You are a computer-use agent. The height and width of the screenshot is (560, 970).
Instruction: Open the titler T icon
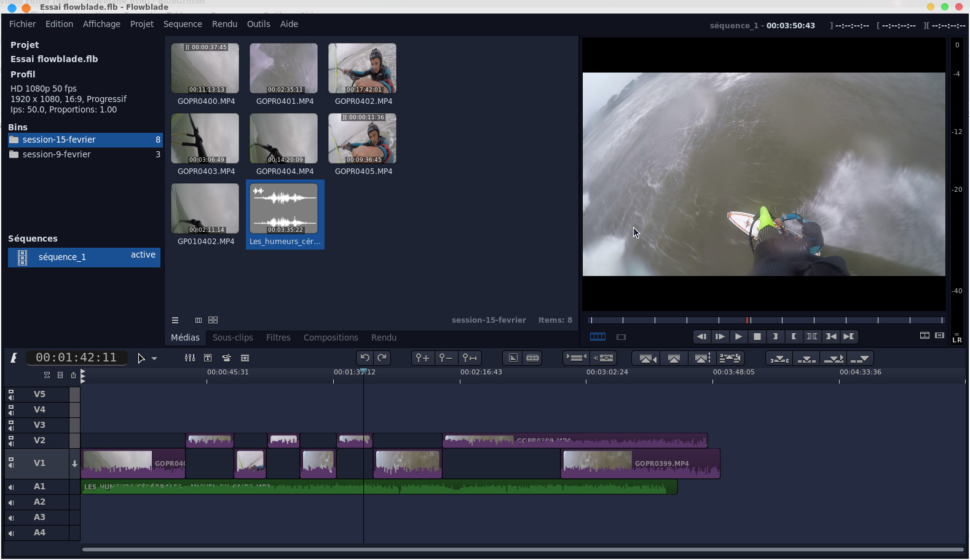tap(208, 358)
